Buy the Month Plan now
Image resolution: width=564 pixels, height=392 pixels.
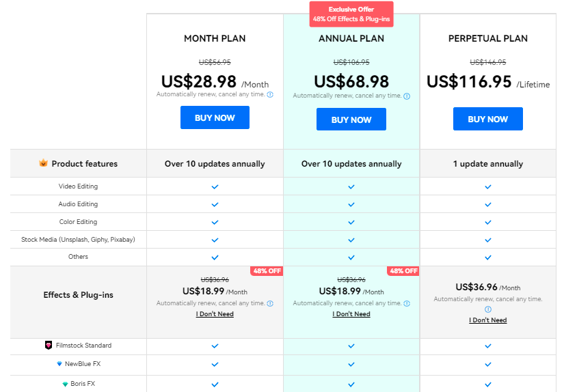[215, 117]
